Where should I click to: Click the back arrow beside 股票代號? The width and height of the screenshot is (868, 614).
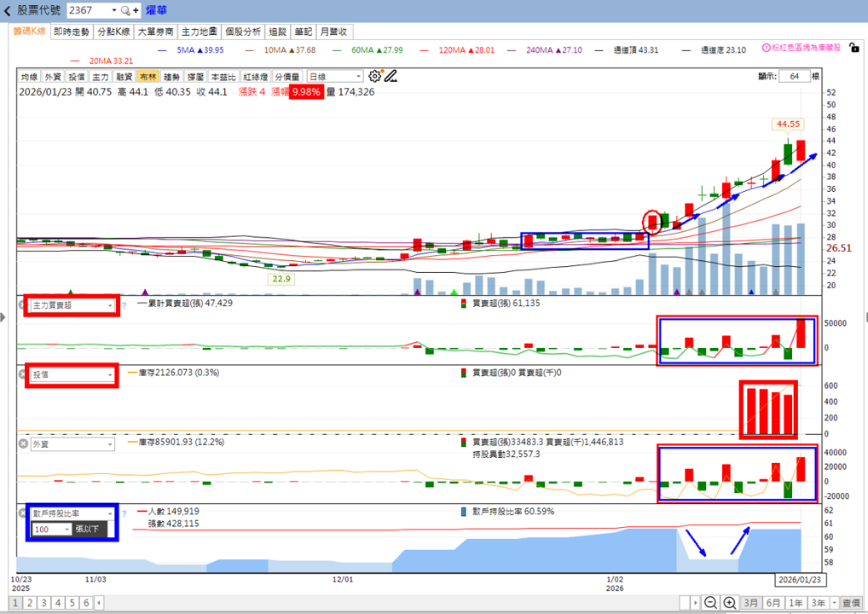click(7, 10)
